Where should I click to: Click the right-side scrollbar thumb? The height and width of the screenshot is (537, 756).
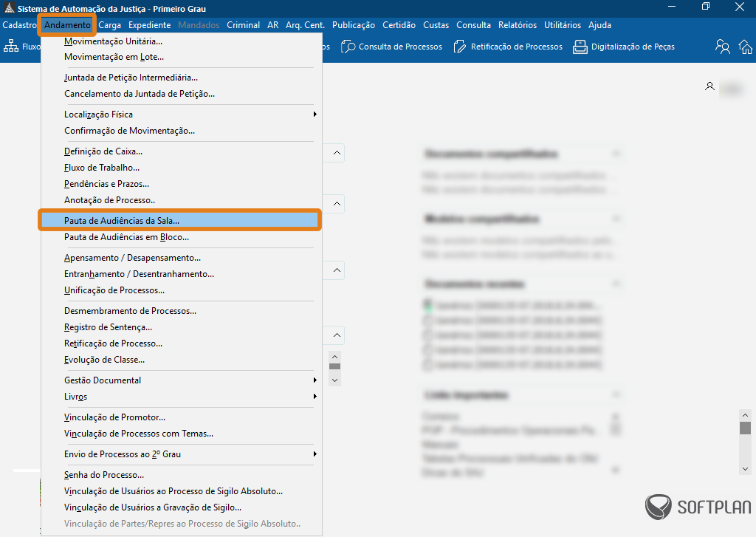pos(746,428)
